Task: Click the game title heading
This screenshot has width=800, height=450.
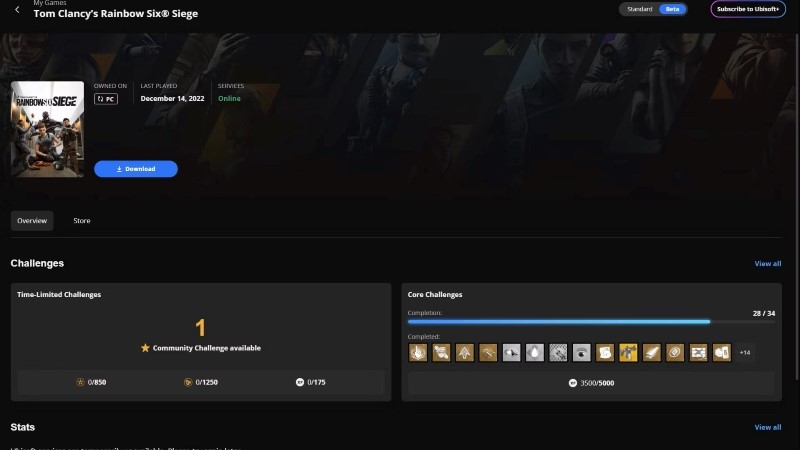Action: [x=116, y=14]
